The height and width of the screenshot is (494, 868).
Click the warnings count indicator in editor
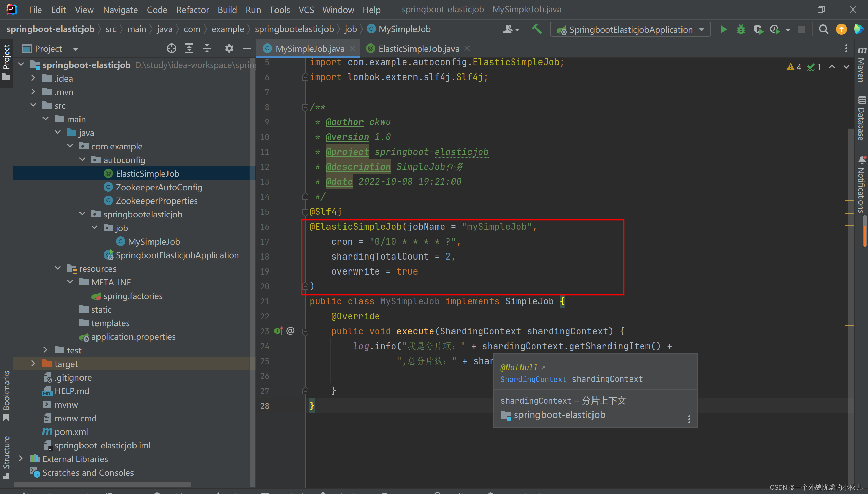point(794,67)
